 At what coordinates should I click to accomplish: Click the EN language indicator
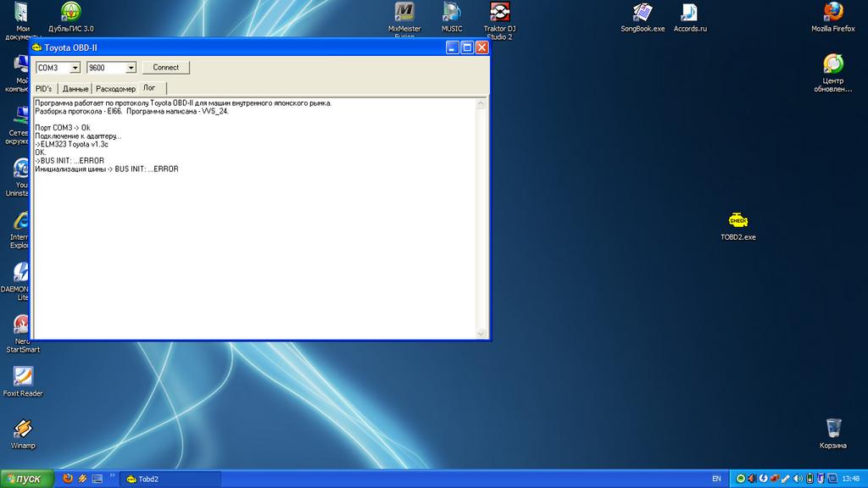[x=716, y=479]
